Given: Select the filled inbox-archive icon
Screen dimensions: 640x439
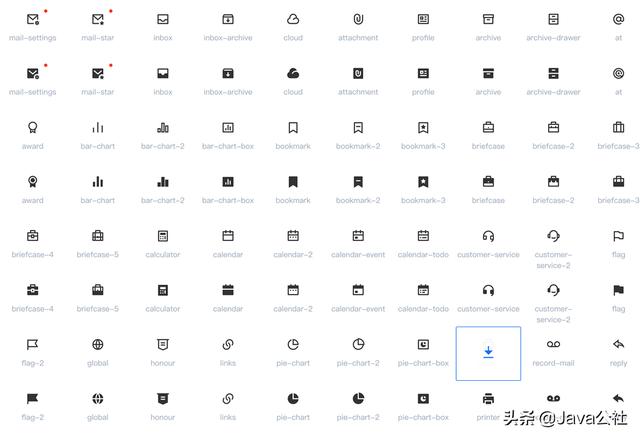Looking at the screenshot, I should point(228,73).
